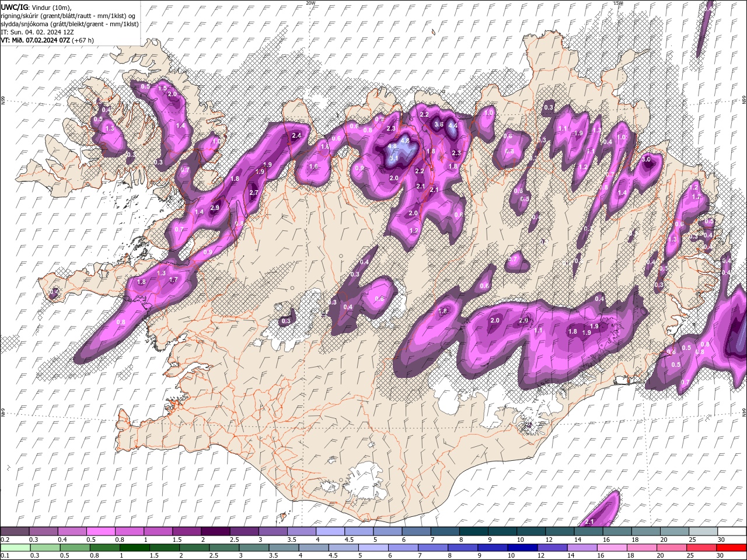Click the 2.4 snowfall value on map

[296, 135]
